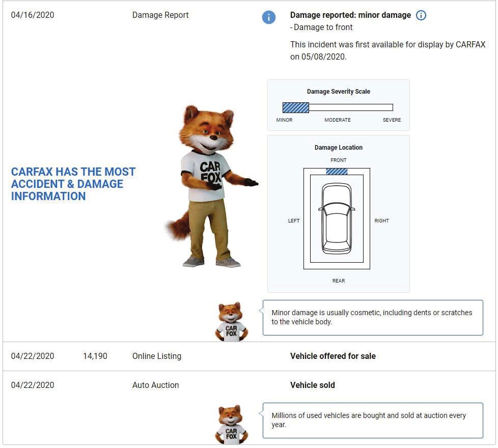Click the 'Online Listing' source text
Viewport: 498px width, 448px height.
(x=156, y=356)
